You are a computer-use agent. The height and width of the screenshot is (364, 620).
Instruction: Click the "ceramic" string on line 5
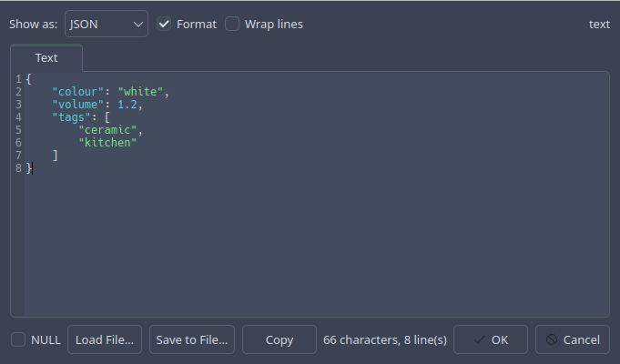(107, 130)
